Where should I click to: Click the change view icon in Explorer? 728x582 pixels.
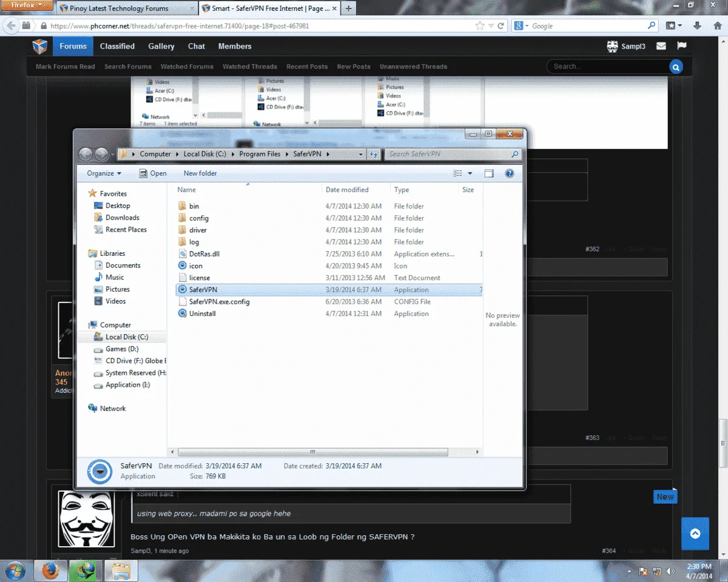point(458,173)
